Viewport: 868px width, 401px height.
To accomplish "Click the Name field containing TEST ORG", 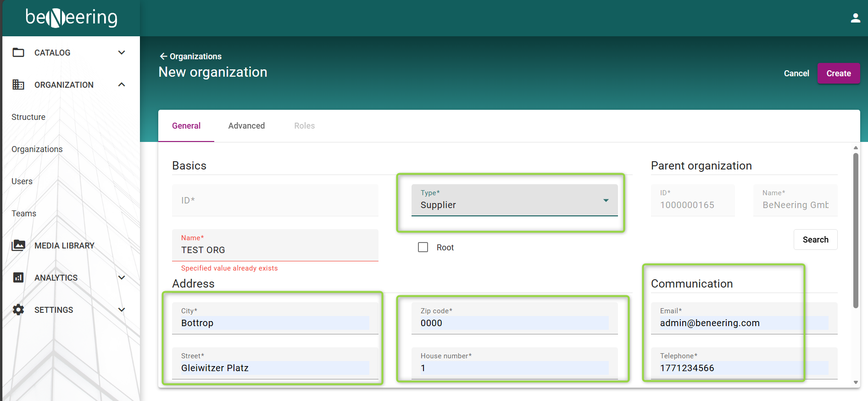I will pos(274,250).
